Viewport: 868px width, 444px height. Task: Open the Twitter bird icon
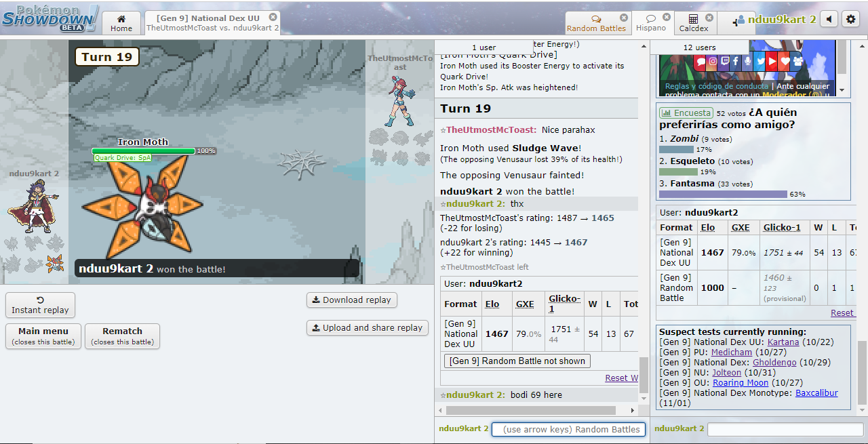pyautogui.click(x=761, y=62)
